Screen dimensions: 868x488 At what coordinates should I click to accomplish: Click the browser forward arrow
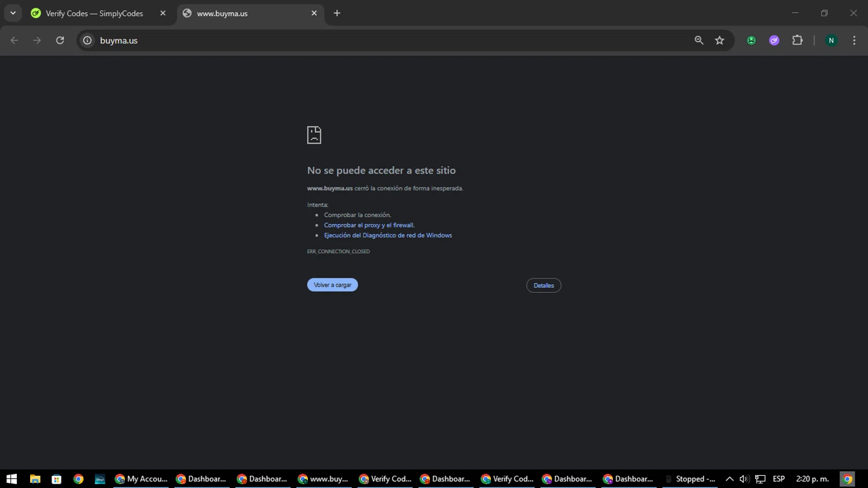(x=37, y=41)
